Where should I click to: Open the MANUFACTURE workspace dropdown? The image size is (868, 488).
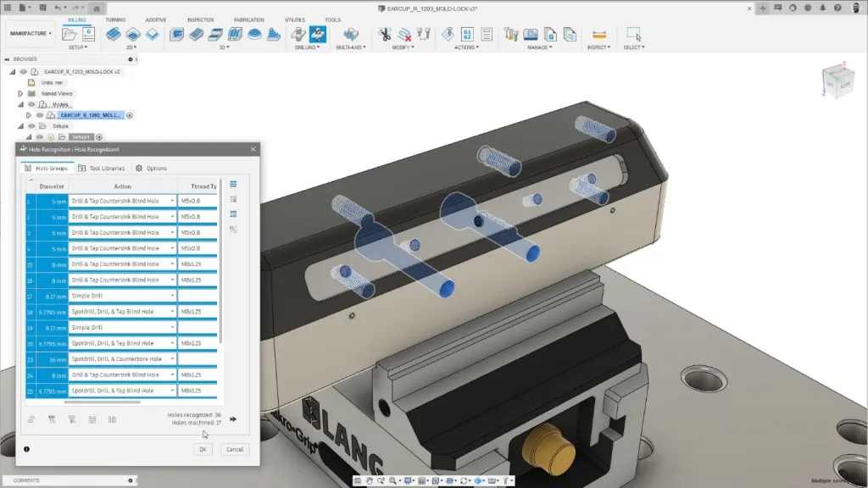click(x=31, y=34)
